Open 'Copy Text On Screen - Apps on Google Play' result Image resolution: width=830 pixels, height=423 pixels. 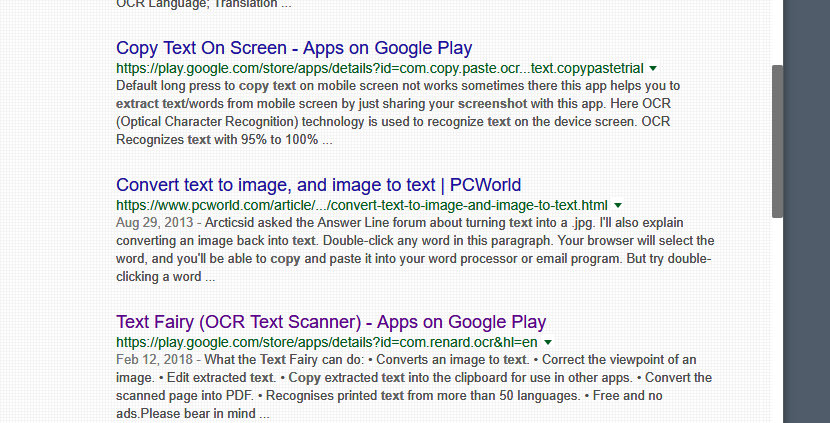pyautogui.click(x=294, y=48)
